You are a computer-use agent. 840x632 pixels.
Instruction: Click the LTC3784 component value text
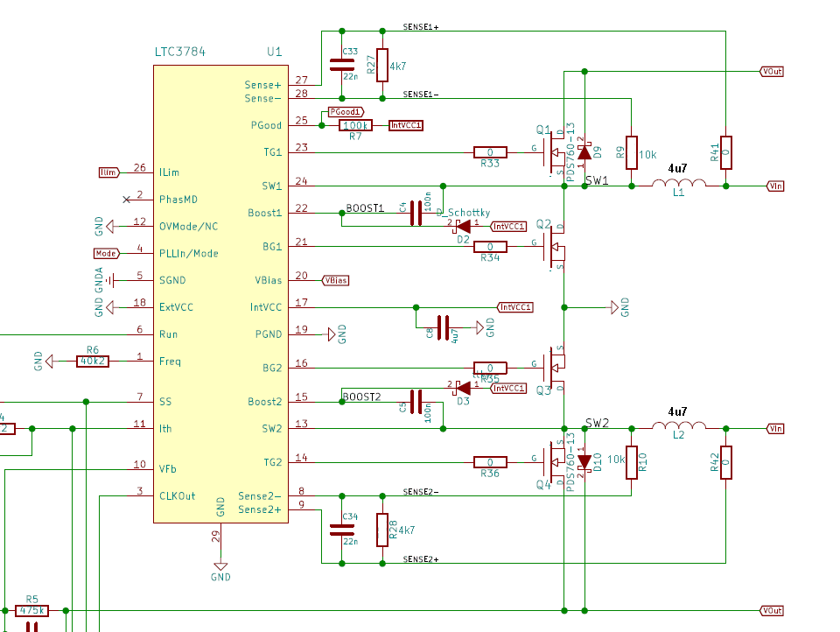click(180, 52)
